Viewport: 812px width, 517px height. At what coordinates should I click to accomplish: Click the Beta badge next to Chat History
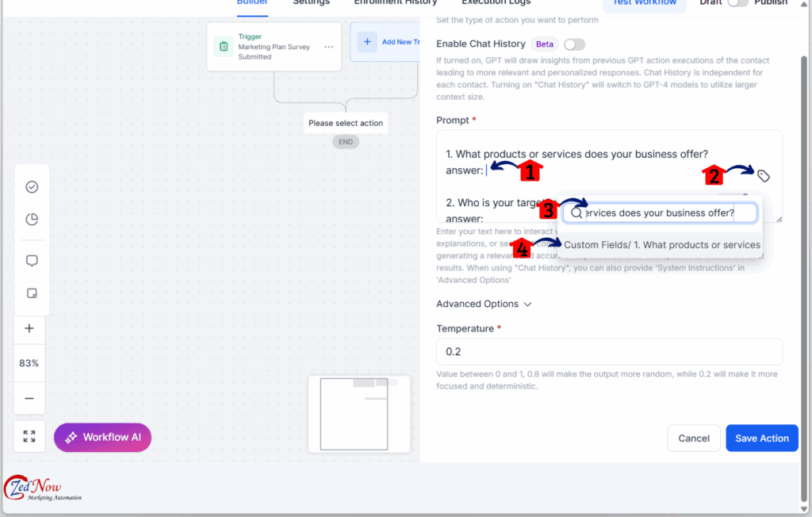[x=544, y=44]
